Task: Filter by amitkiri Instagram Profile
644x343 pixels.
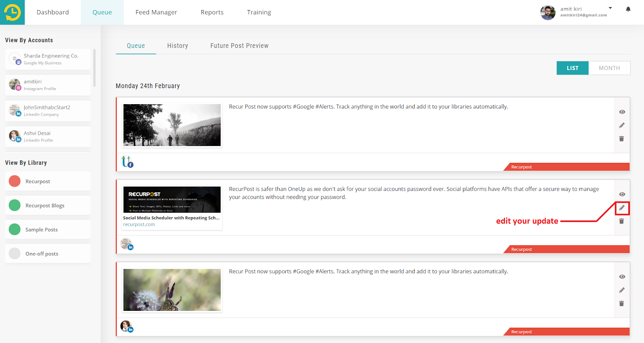Action: [x=48, y=85]
